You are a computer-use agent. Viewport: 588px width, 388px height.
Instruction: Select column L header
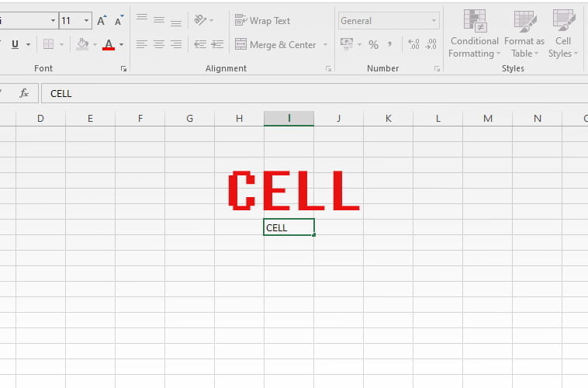click(x=438, y=119)
